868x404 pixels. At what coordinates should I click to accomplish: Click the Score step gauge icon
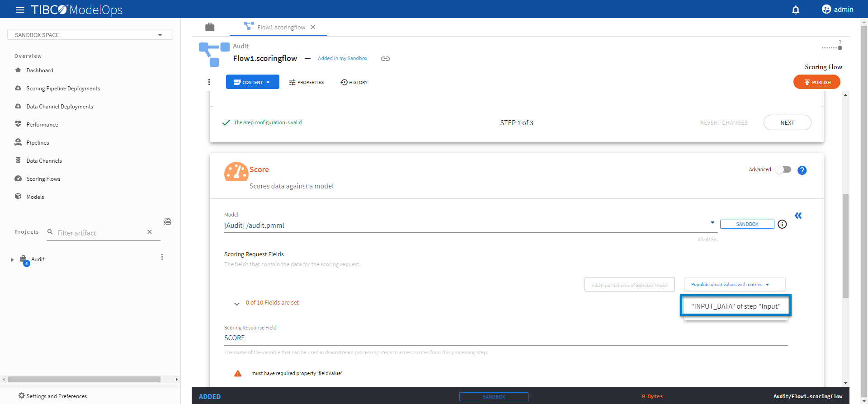[236, 172]
